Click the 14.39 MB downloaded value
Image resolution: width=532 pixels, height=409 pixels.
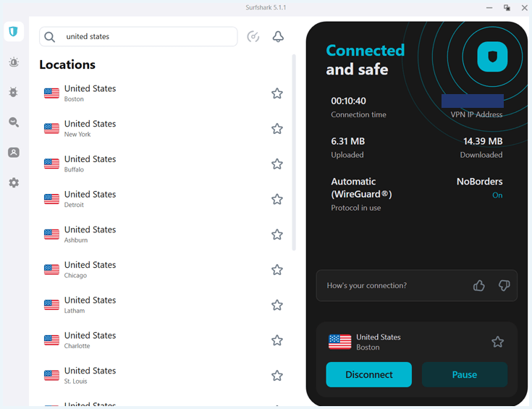coord(483,141)
